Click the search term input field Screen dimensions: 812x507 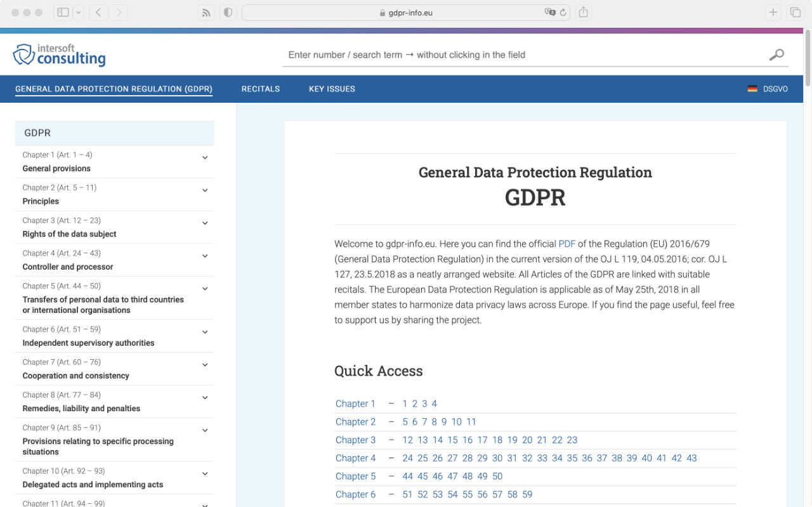coord(520,55)
